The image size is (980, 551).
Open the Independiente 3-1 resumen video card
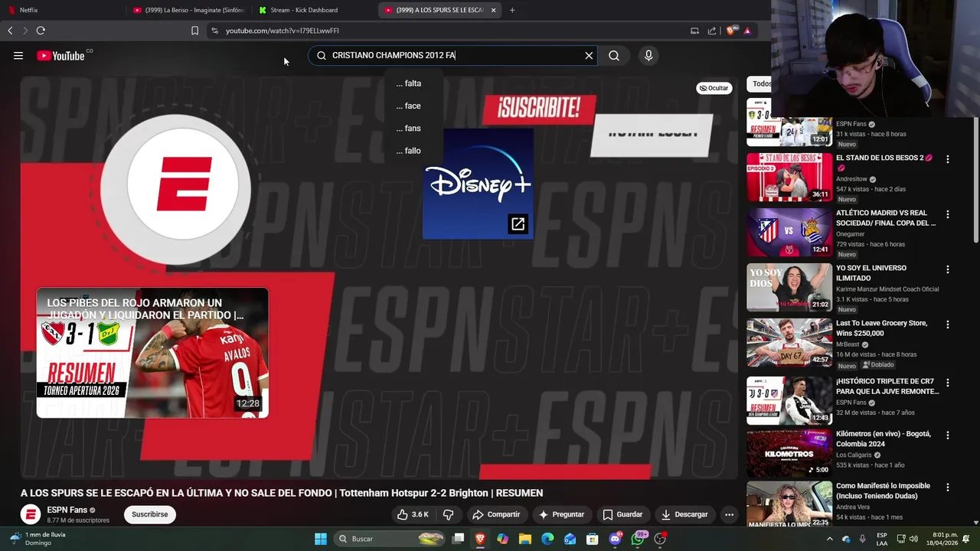152,353
